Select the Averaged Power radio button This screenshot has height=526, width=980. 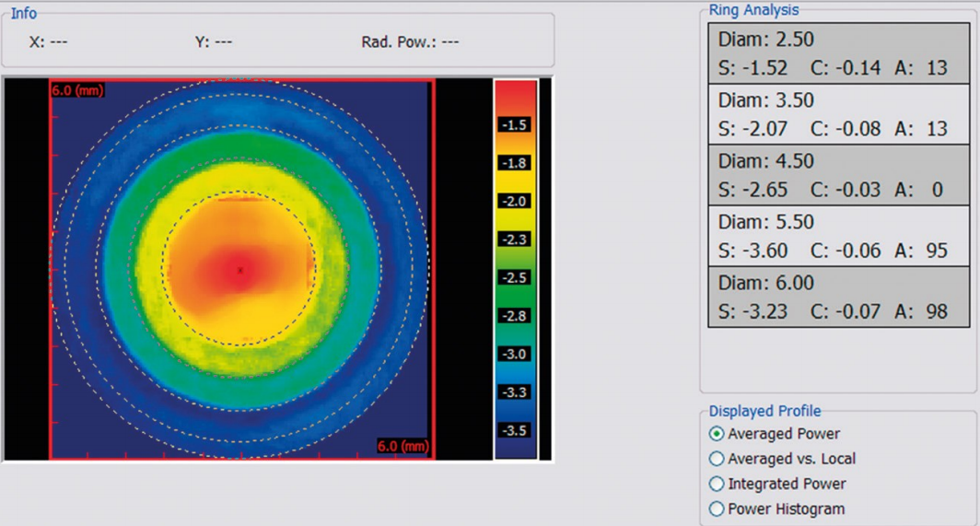(717, 434)
